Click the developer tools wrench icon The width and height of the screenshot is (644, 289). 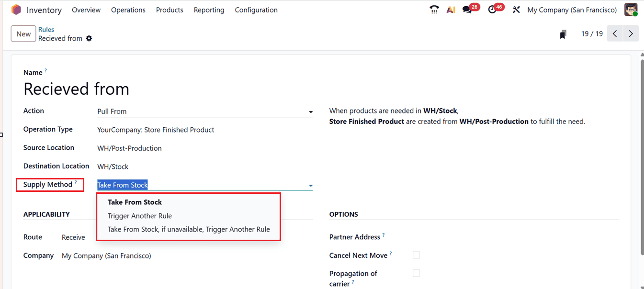pyautogui.click(x=516, y=10)
